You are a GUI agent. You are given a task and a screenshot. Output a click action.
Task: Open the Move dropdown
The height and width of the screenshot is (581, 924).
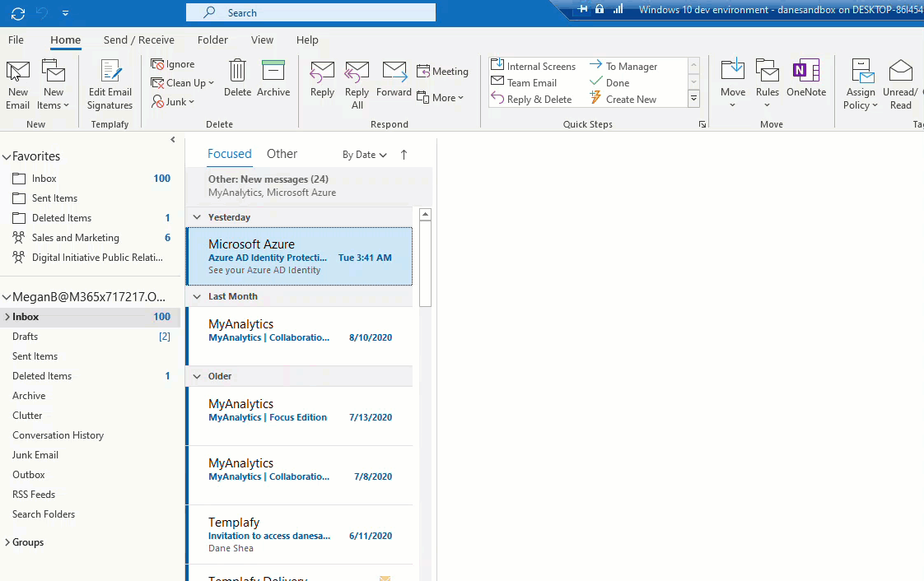733,84
